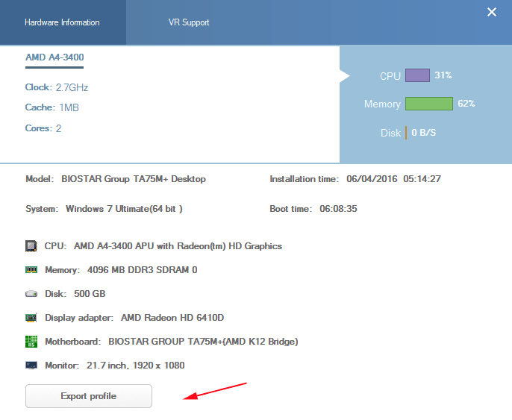Close the hardware information window

coord(491,13)
